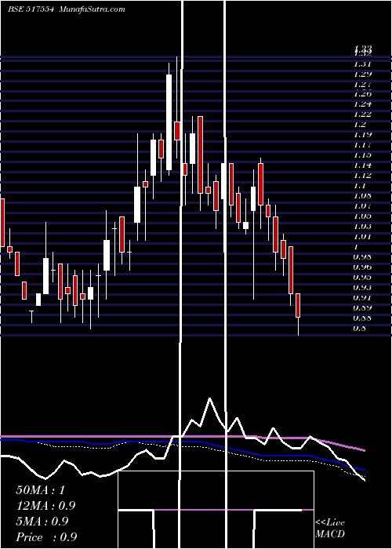Click the 1.03 price axis label

pos(362,226)
